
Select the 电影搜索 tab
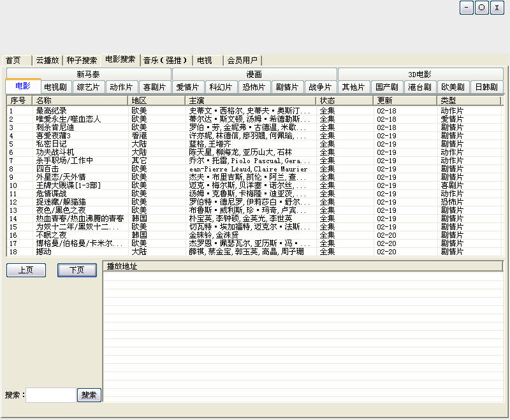click(120, 59)
